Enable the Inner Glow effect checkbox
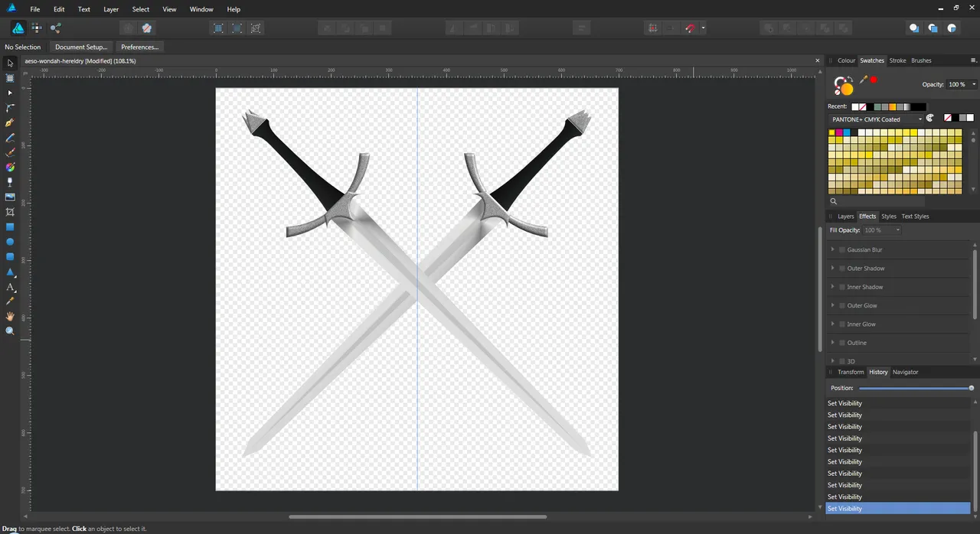 [x=842, y=324]
